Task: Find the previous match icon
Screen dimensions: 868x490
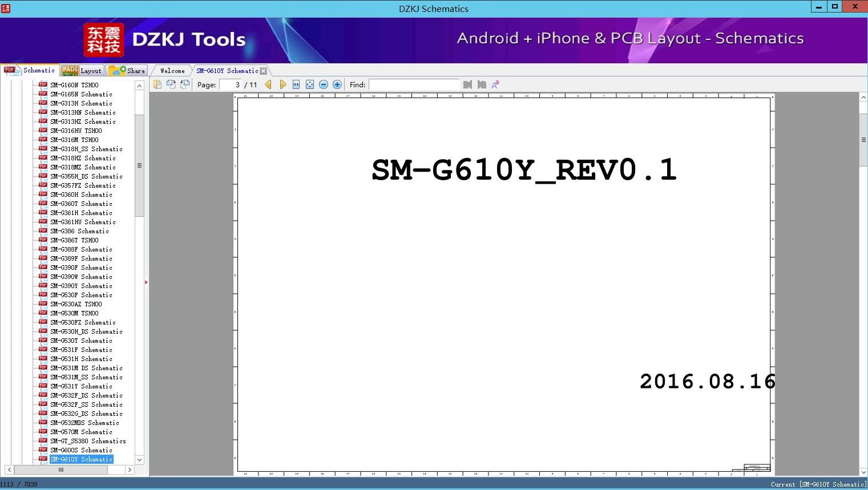Action: point(468,84)
